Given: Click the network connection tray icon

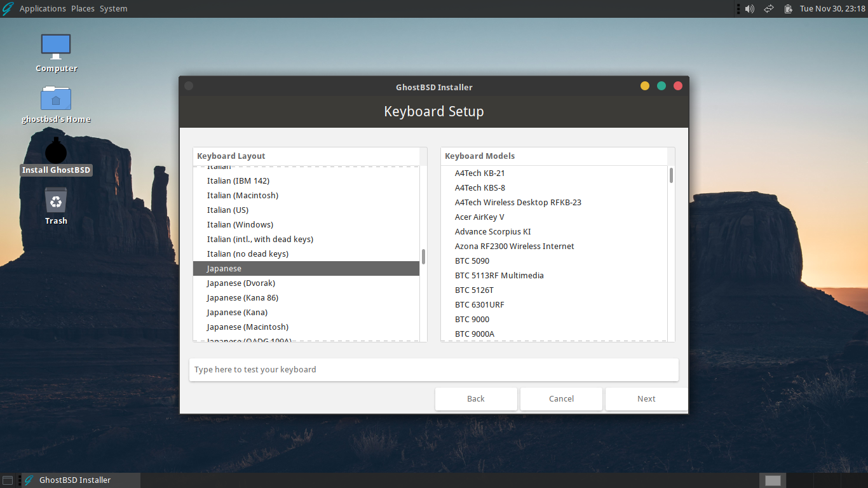Looking at the screenshot, I should (768, 9).
